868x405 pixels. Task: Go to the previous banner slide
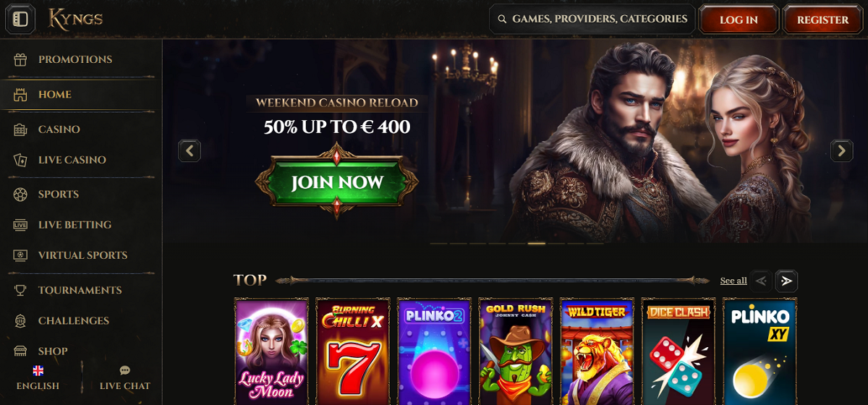click(190, 150)
